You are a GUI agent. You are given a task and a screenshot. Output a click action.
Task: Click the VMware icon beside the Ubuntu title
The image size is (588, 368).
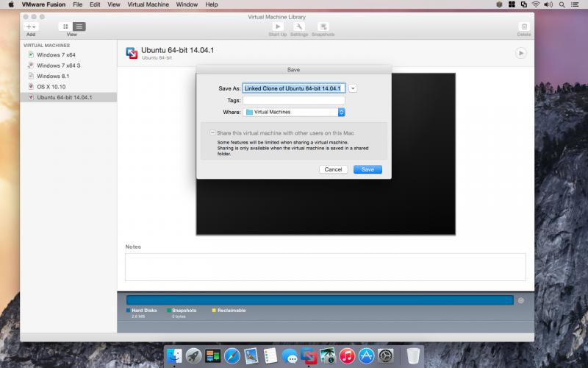pyautogui.click(x=132, y=53)
